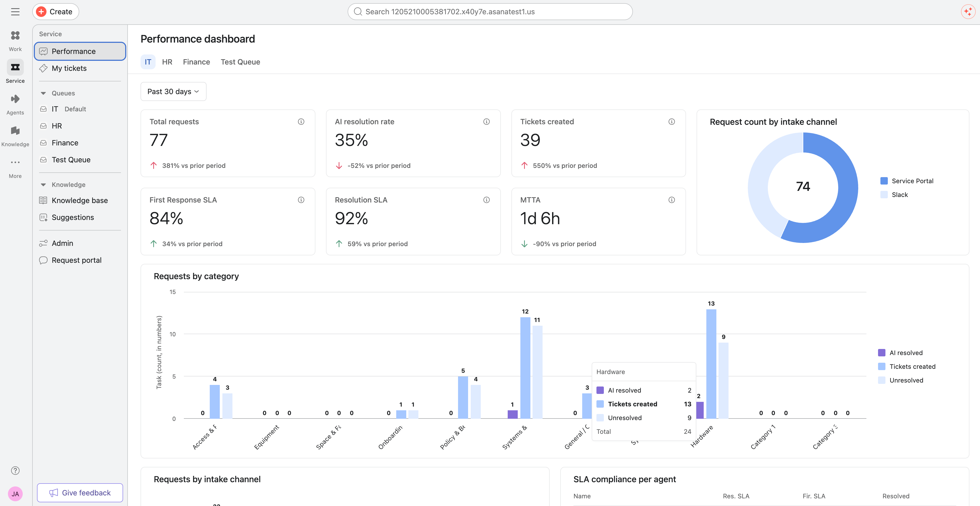Toggle Slack legend in donut chart

pyautogui.click(x=894, y=195)
